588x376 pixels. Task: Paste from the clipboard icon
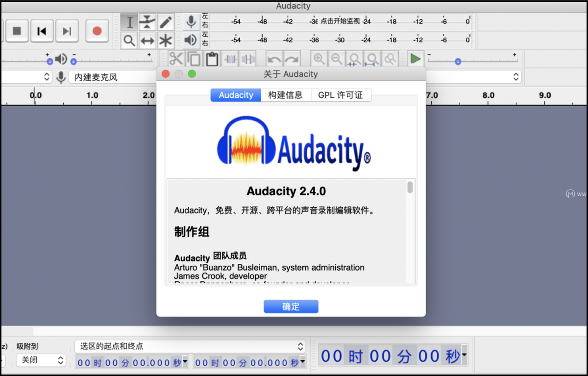tap(212, 59)
